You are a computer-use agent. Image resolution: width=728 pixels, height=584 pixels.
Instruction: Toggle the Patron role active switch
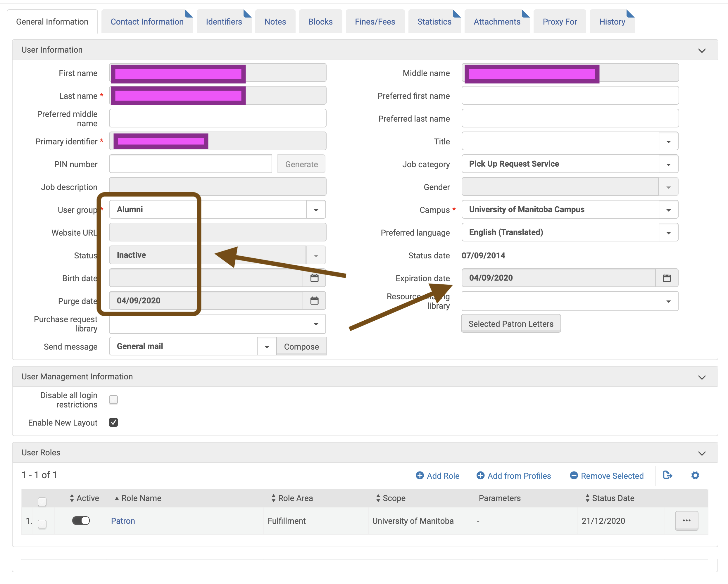pos(81,520)
